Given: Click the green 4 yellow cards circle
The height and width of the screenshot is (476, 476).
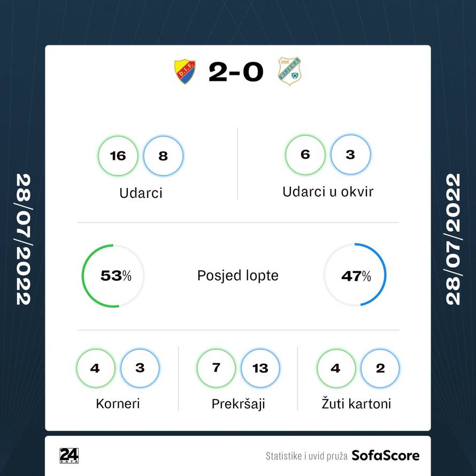Looking at the screenshot, I should coord(335,368).
